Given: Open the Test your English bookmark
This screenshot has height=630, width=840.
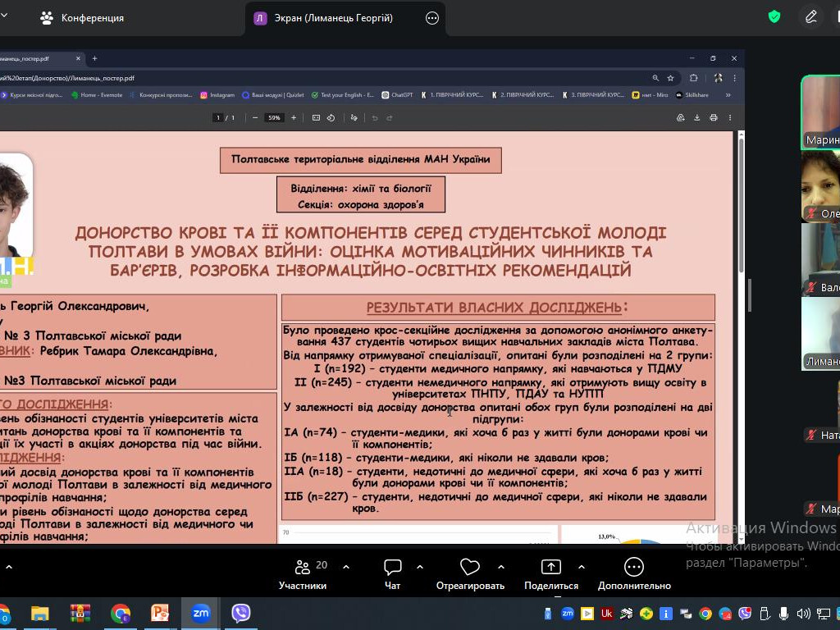Looking at the screenshot, I should 342,95.
